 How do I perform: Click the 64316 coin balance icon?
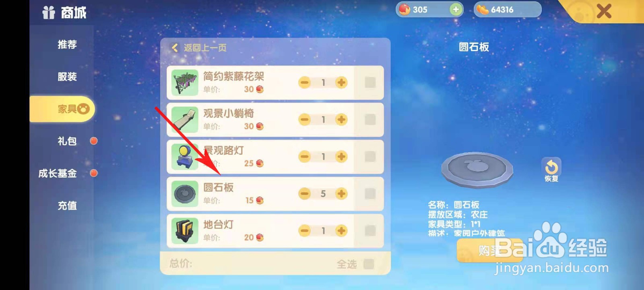point(482,10)
